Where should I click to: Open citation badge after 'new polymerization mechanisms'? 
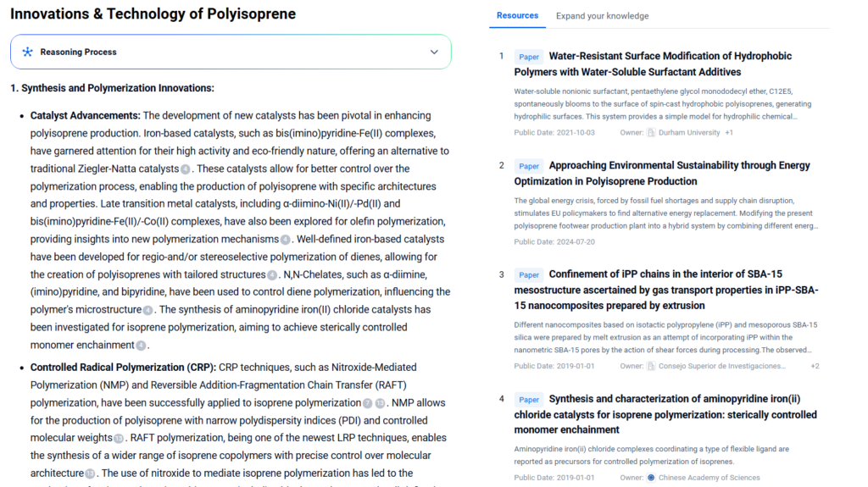pyautogui.click(x=285, y=240)
